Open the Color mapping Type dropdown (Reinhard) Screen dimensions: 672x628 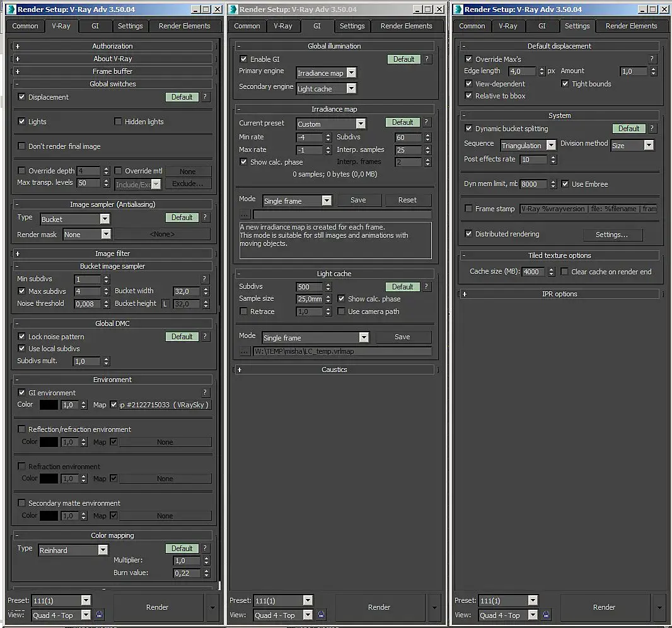[x=73, y=550]
